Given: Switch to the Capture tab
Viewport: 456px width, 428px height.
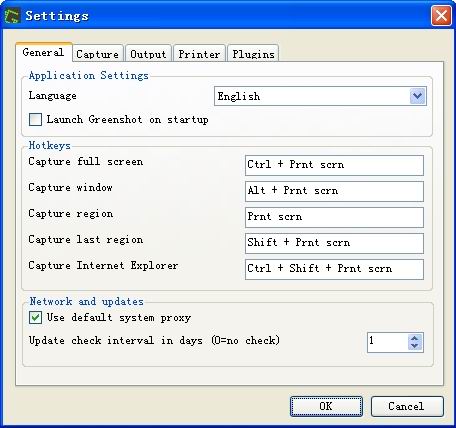Looking at the screenshot, I should pos(97,54).
